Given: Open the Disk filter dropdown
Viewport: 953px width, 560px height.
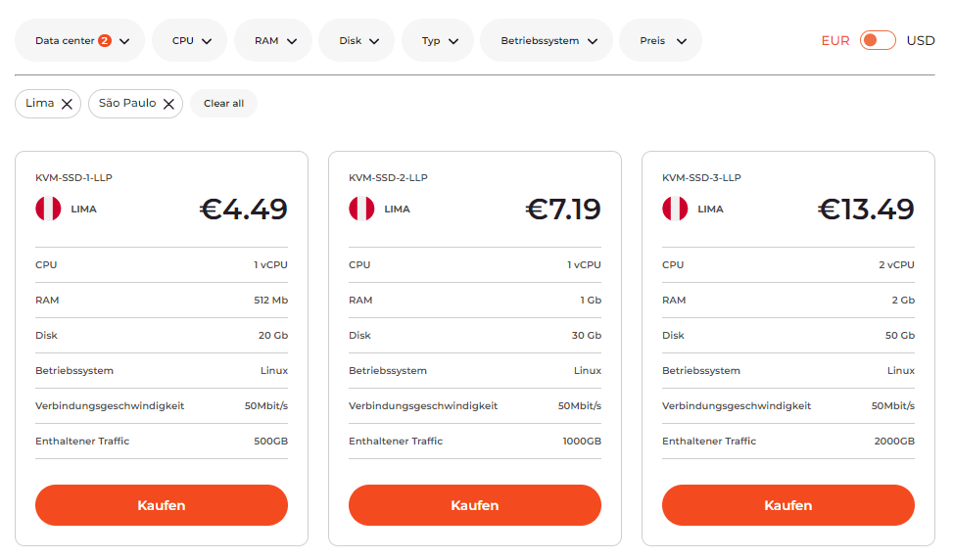Looking at the screenshot, I should coord(357,40).
